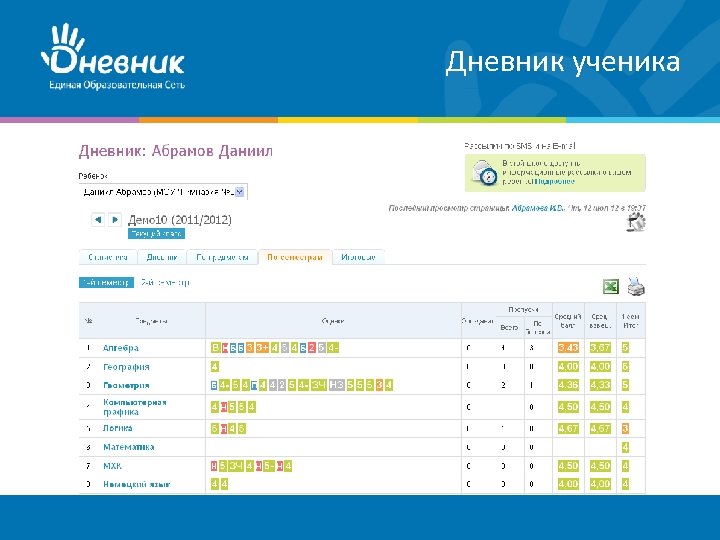Image resolution: width=720 pixels, height=540 pixels.
Task: Click the orange final grade 3 for Логика
Action: pos(625,428)
